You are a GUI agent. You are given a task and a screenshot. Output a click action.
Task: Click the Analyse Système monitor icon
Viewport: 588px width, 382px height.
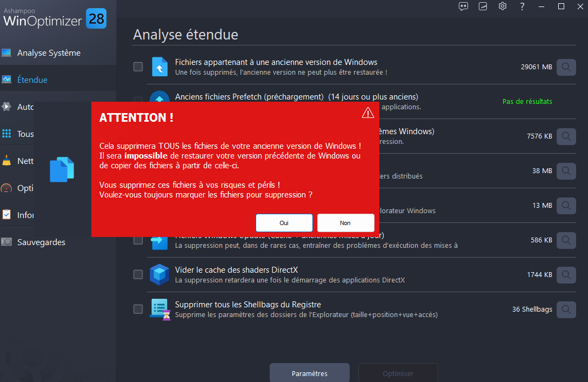click(x=6, y=53)
